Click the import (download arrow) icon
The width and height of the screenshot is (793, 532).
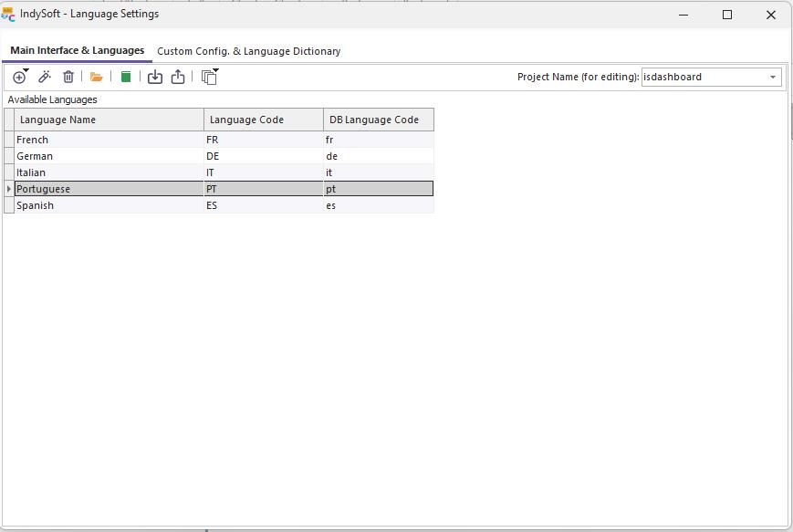(155, 78)
